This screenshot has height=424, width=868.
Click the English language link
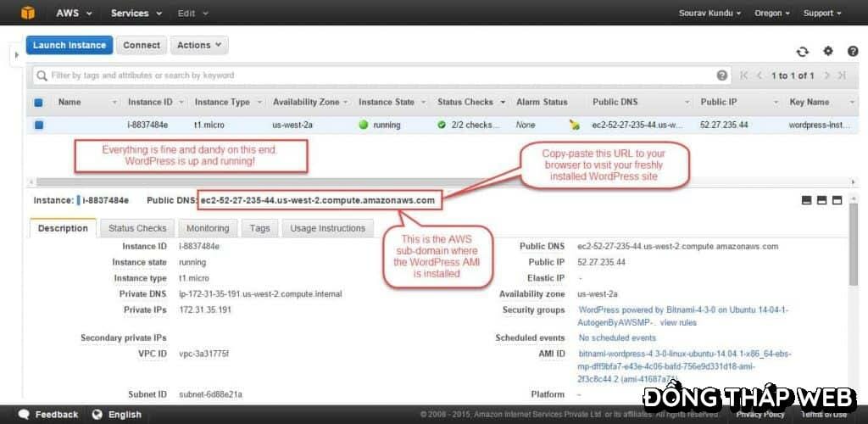[125, 415]
